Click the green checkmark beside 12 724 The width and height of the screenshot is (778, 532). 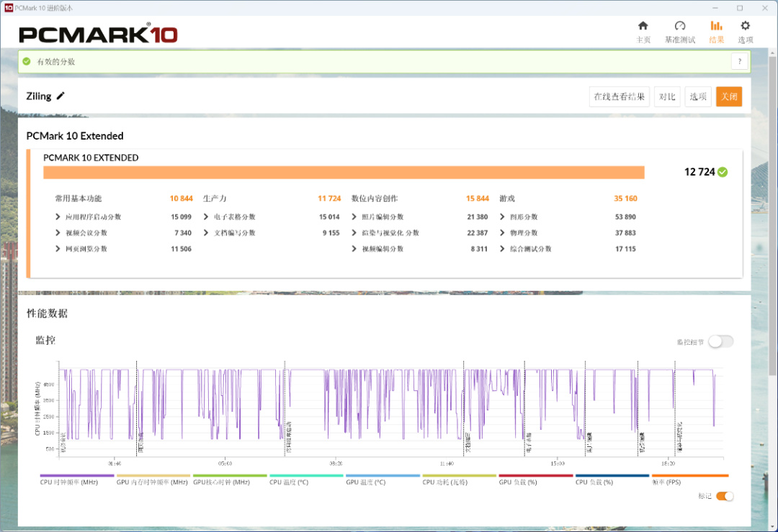coord(723,172)
